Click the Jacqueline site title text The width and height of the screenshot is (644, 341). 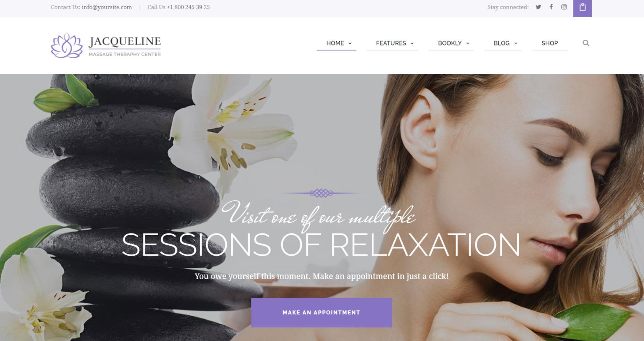[x=124, y=41]
